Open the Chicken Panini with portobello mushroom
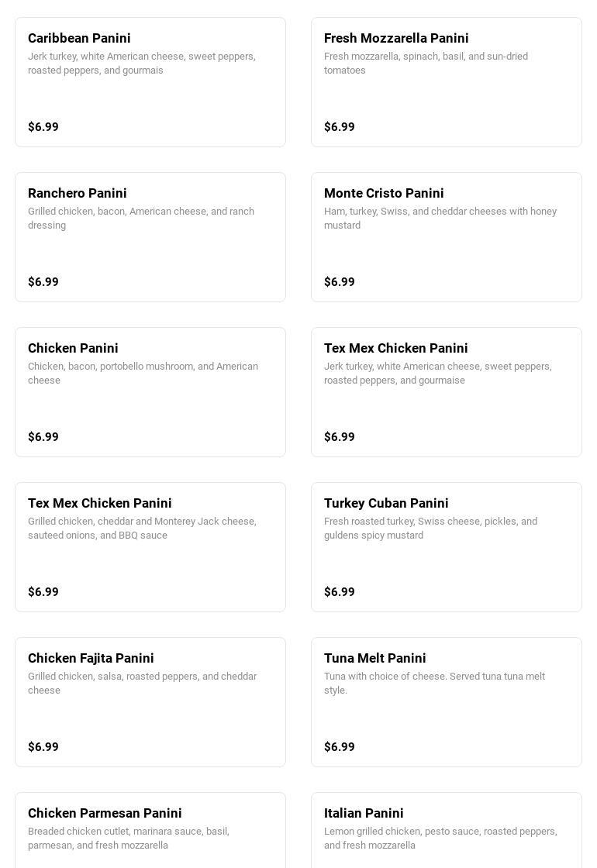This screenshot has height=868, width=597. [150, 392]
